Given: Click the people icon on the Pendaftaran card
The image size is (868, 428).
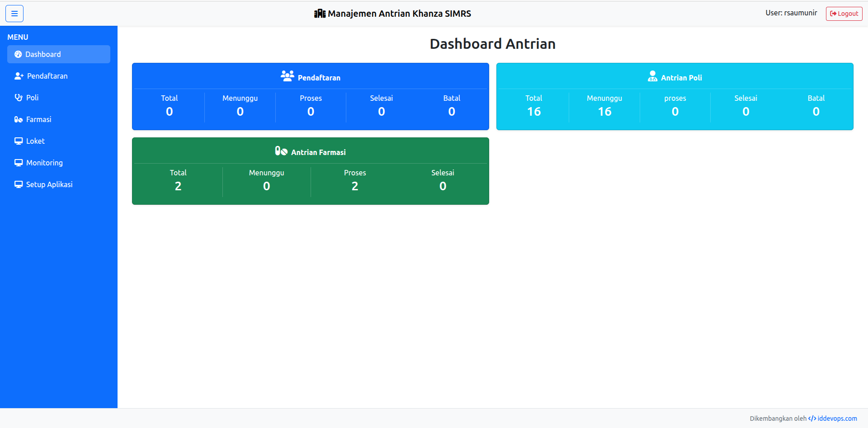Looking at the screenshot, I should point(287,76).
